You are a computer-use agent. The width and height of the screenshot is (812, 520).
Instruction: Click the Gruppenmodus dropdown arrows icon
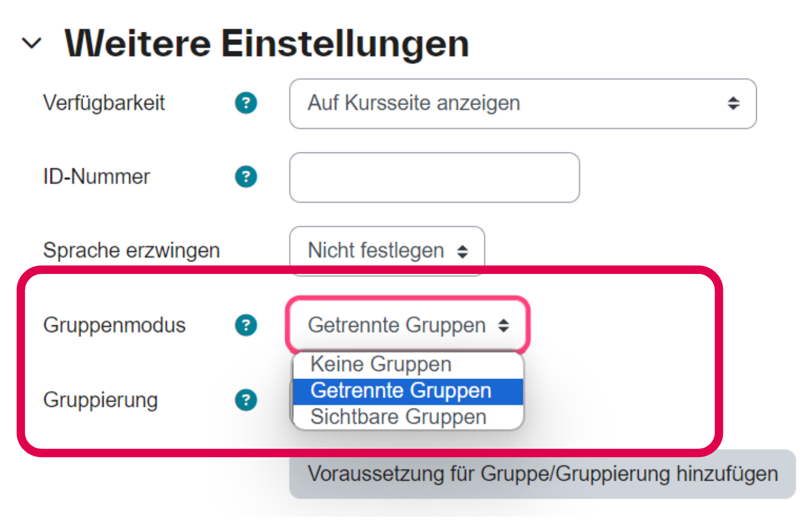click(x=504, y=325)
